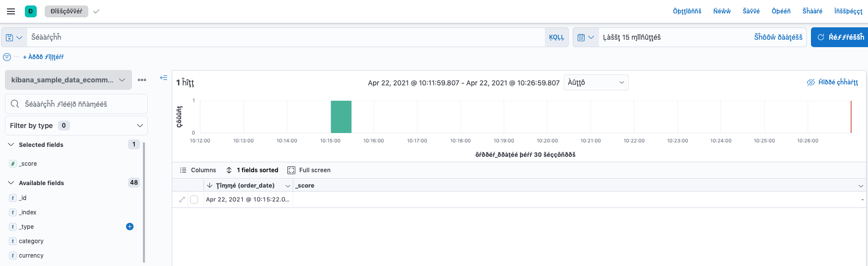This screenshot has height=266, width=868.
Task: Collapse the Available fields section
Action: 11,183
